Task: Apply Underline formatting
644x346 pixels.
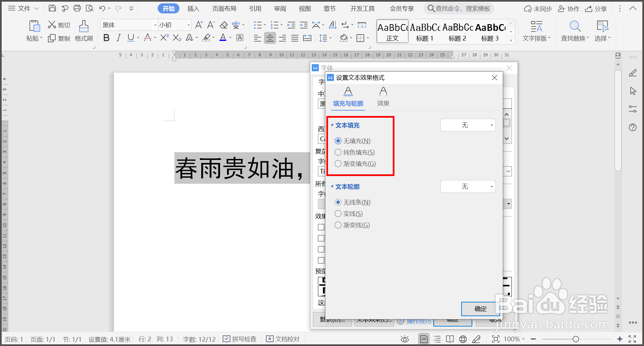Action: (x=131, y=38)
